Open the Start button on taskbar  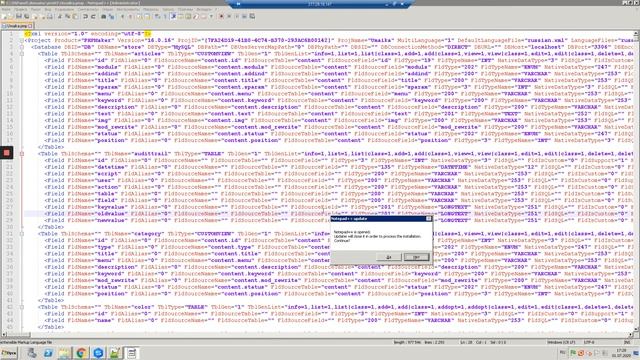tap(9, 353)
